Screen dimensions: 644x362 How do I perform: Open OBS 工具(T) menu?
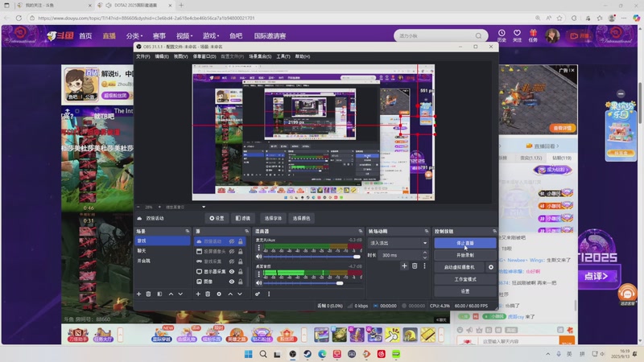[x=283, y=56]
